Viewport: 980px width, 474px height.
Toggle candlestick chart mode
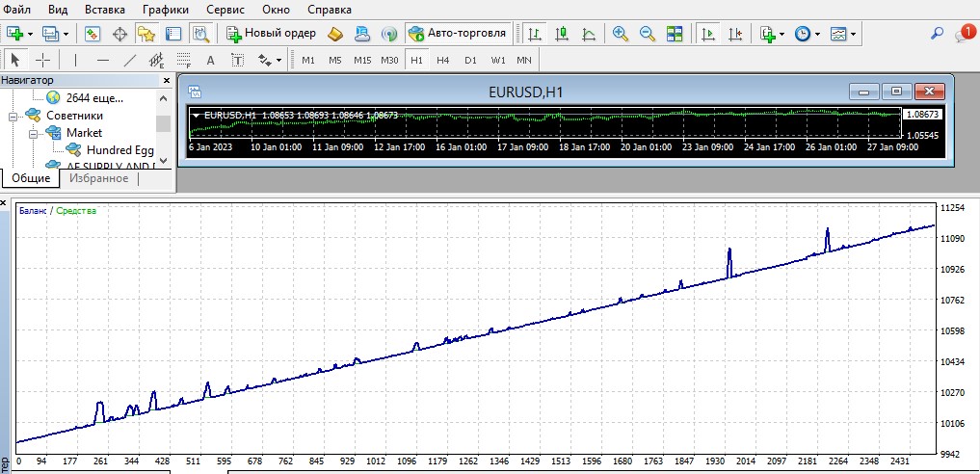pos(561,34)
